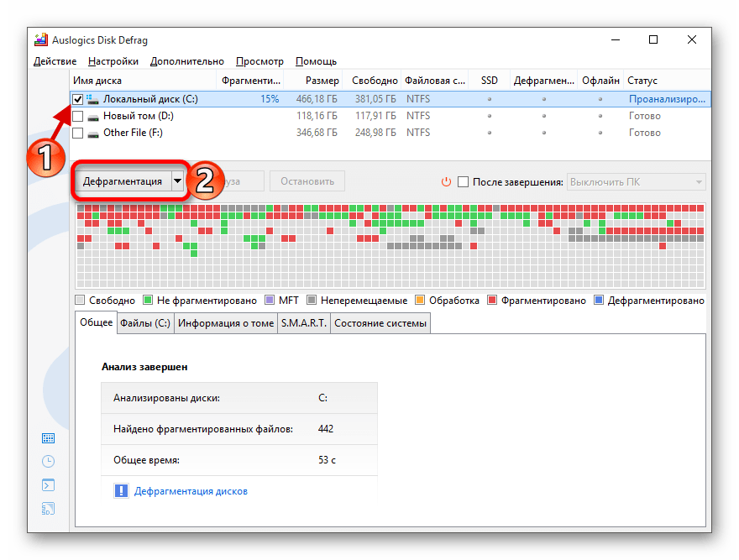739x560 pixels.
Task: Sort by the Имя диска column header
Action: pyautogui.click(x=144, y=81)
